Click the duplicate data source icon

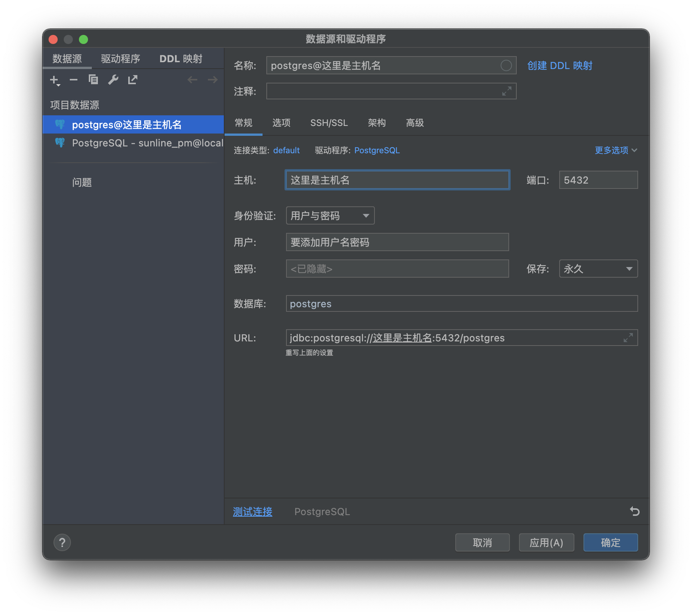click(93, 80)
